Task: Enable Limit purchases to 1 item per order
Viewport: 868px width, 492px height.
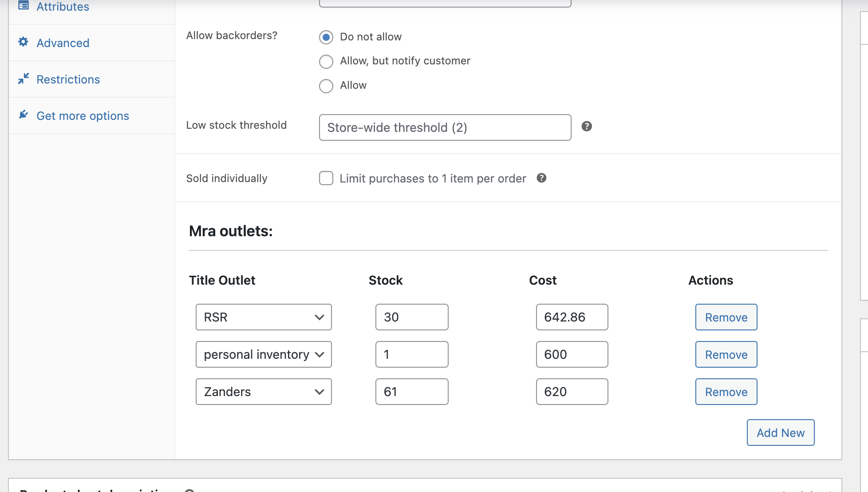Action: (326, 178)
